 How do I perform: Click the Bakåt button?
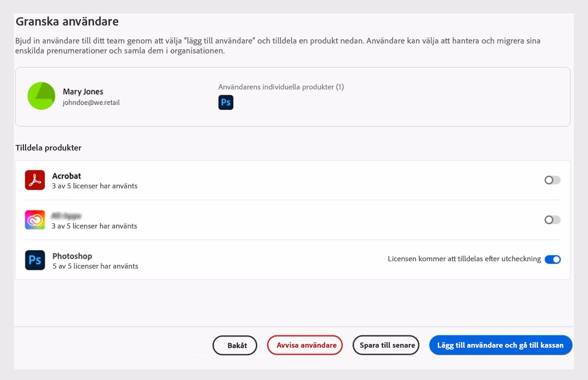(235, 345)
